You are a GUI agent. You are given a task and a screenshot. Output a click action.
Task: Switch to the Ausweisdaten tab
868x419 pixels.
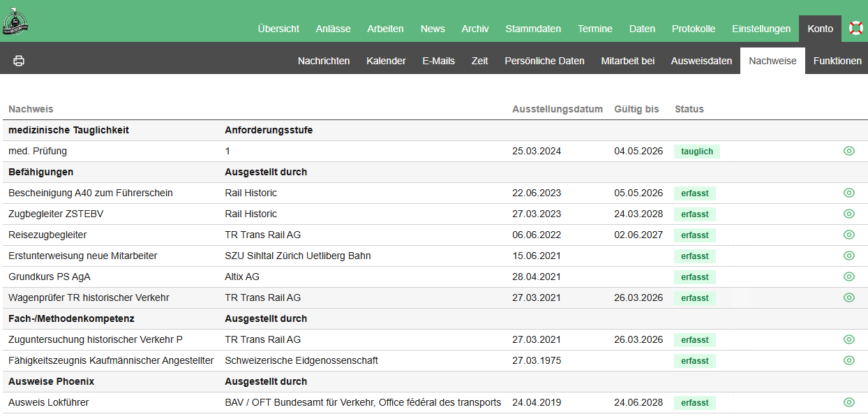(701, 61)
